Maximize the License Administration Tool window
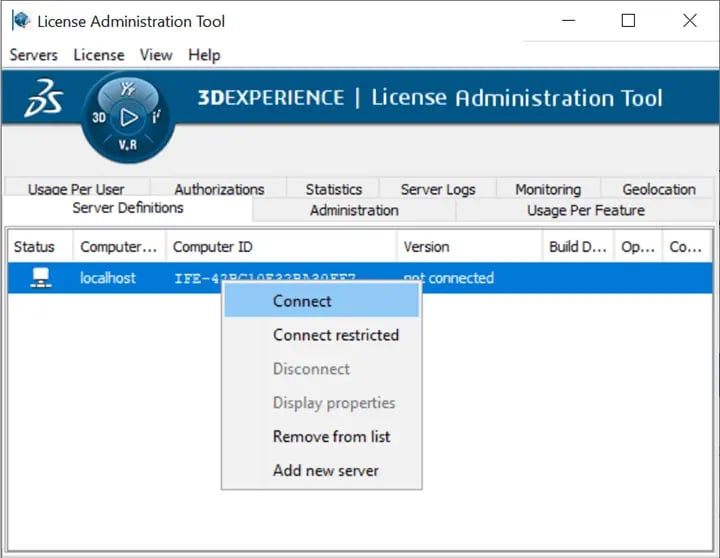 pyautogui.click(x=628, y=21)
